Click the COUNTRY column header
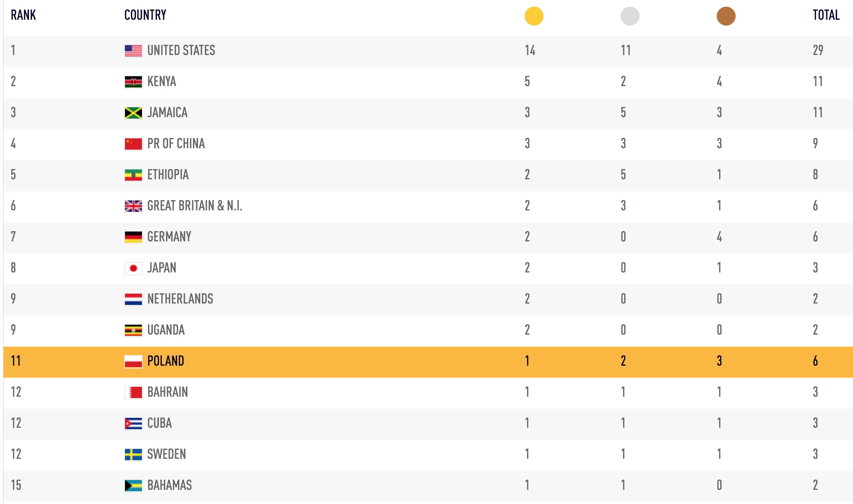 click(145, 15)
